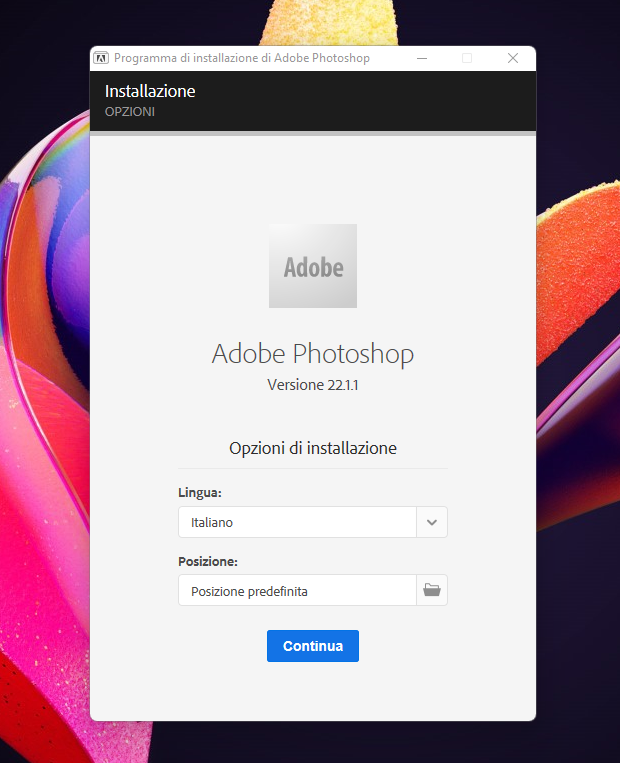620x763 pixels.
Task: Click the Lingua field label
Action: pos(200,493)
